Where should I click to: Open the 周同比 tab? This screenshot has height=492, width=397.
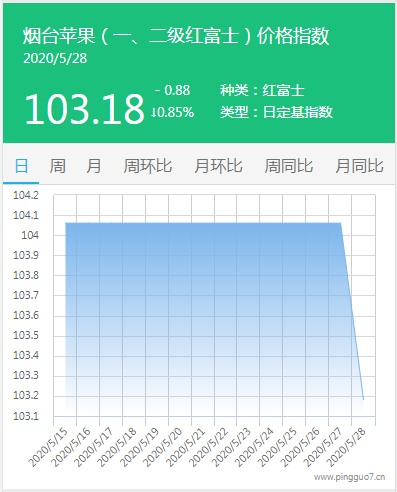coord(289,166)
